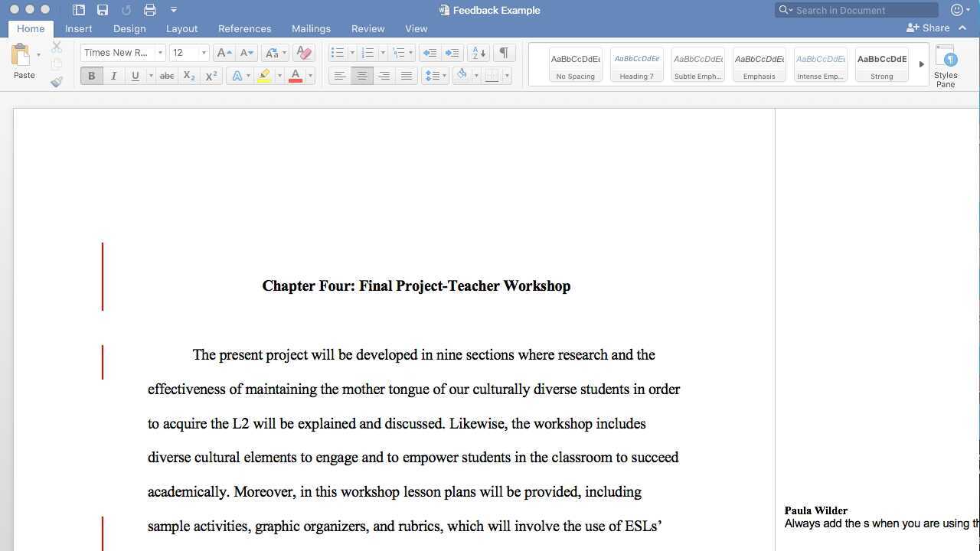Toggle the Show Paragraph Marks icon

coord(503,52)
